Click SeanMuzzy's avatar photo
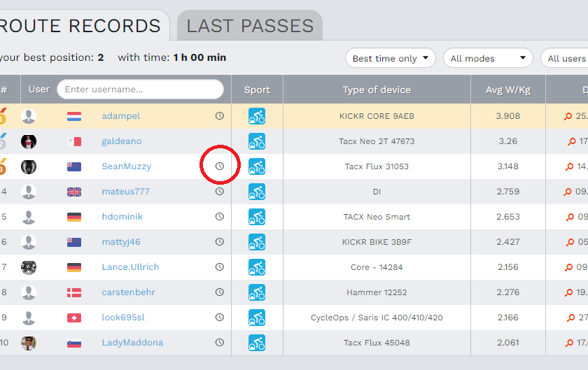588x370 pixels. pyautogui.click(x=29, y=167)
